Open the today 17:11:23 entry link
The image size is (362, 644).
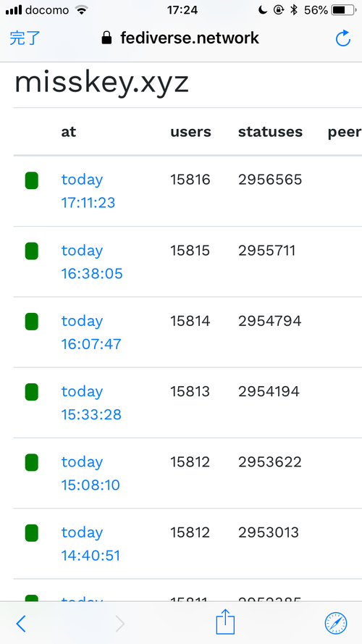(x=88, y=191)
